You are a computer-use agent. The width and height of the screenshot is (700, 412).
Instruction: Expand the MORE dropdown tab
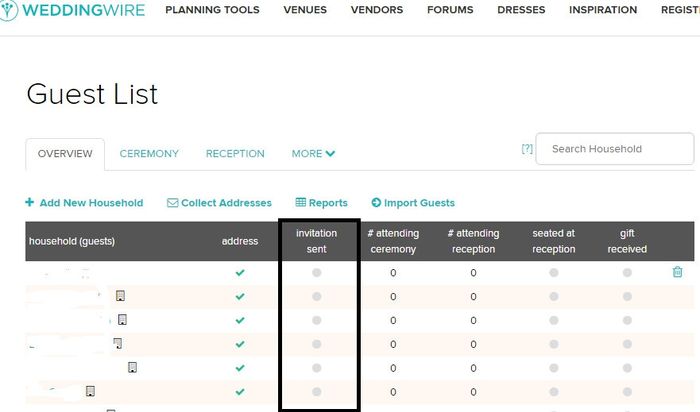click(x=313, y=154)
